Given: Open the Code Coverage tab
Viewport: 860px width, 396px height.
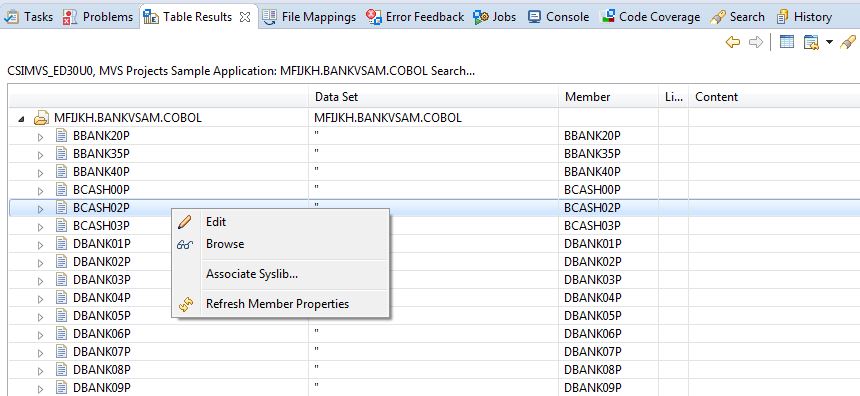Looking at the screenshot, I should [x=650, y=16].
